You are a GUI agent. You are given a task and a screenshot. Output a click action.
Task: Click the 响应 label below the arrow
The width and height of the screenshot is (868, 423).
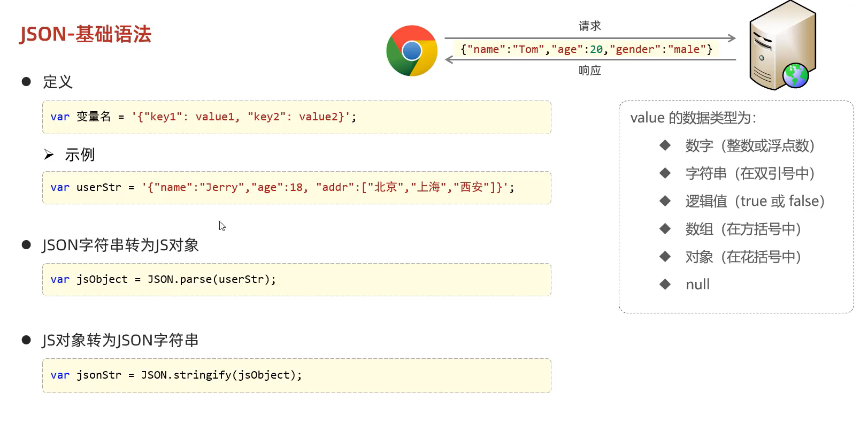click(590, 70)
